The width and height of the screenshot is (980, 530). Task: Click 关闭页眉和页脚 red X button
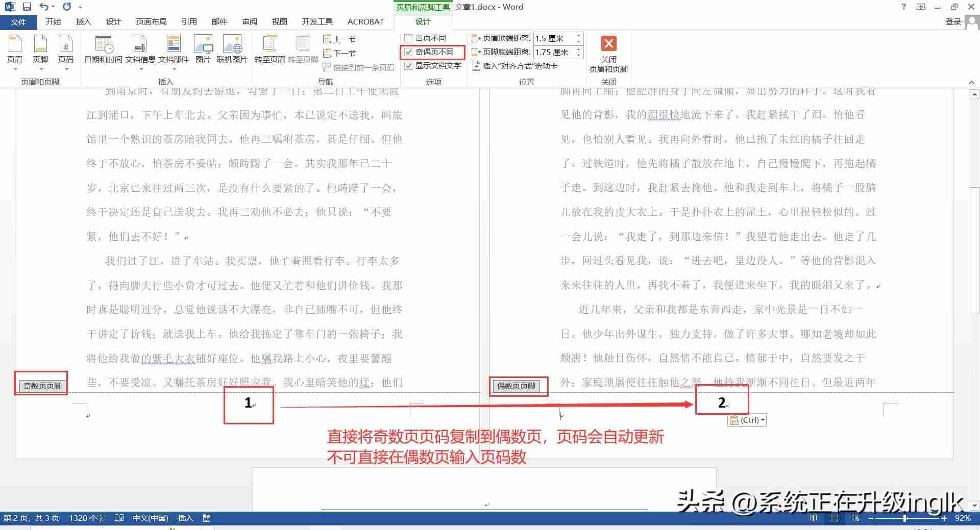608,43
